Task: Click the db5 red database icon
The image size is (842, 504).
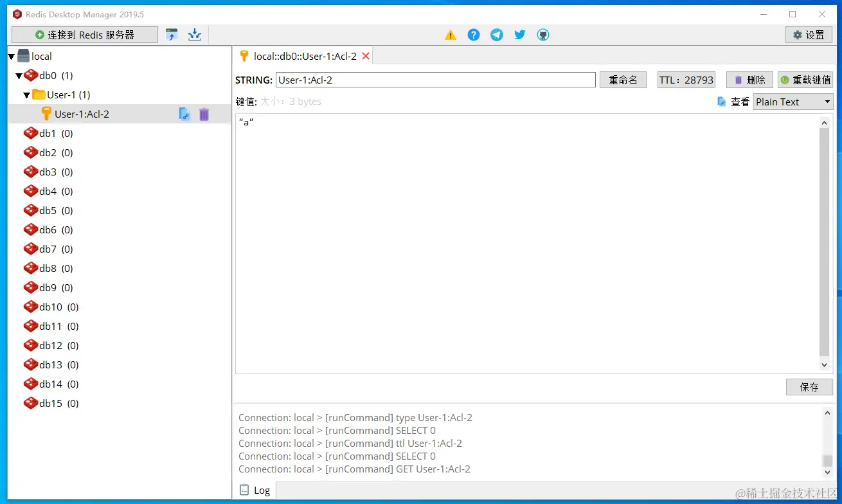Action: [x=31, y=210]
